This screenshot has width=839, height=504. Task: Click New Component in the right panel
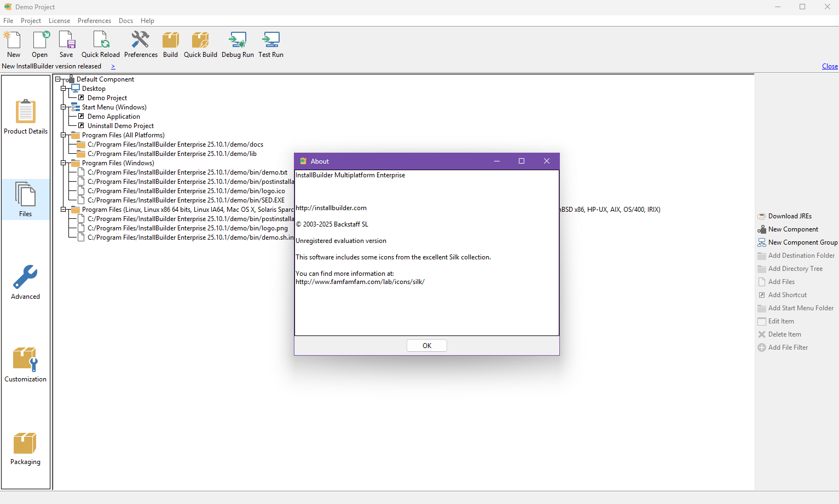pos(788,229)
